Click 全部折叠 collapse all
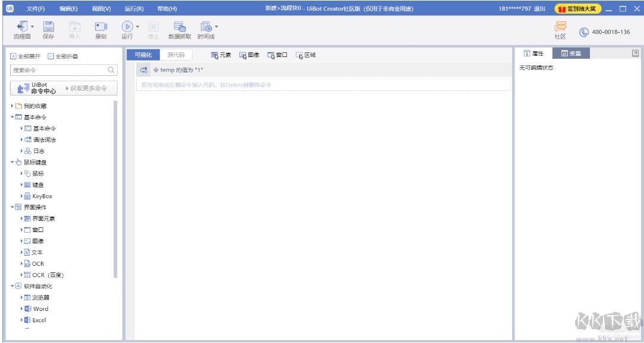 click(63, 56)
